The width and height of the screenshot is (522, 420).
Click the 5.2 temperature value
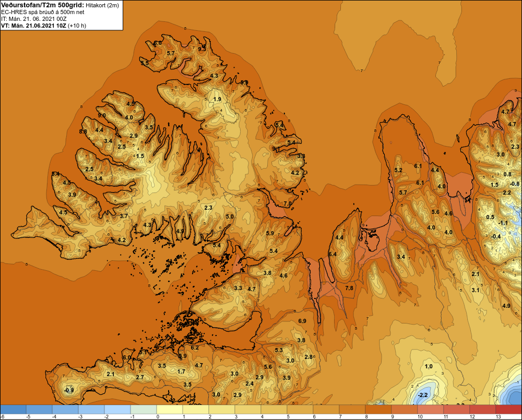pyautogui.click(x=398, y=171)
